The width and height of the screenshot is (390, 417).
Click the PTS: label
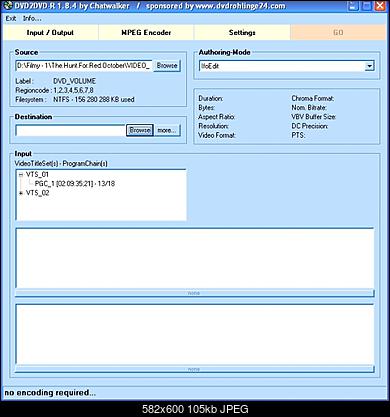298,135
